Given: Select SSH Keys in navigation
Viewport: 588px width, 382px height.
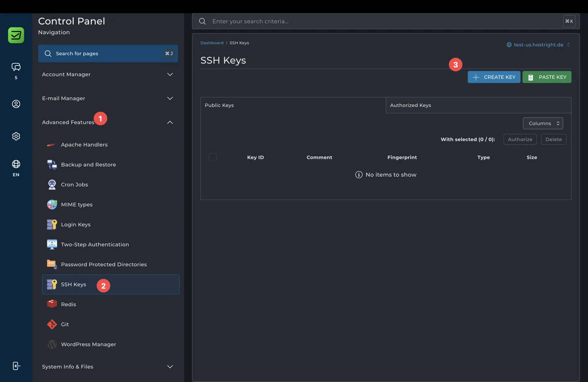Looking at the screenshot, I should (111, 285).
